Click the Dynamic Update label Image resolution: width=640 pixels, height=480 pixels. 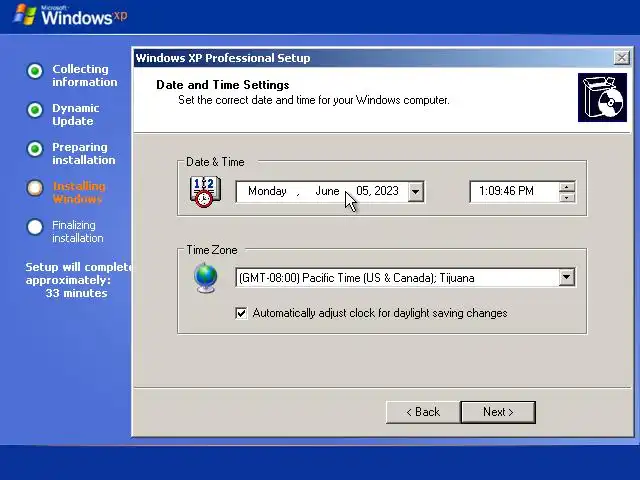pyautogui.click(x=76, y=115)
